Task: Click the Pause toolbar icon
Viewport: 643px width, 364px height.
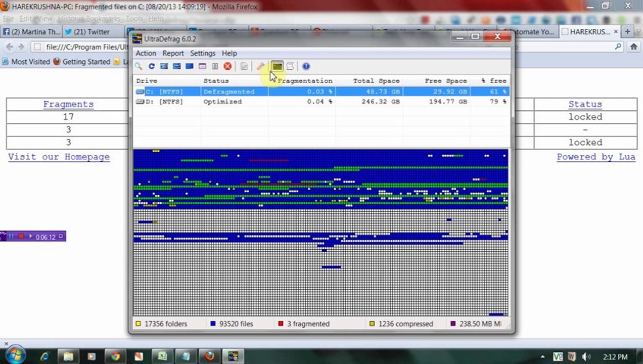Action: click(215, 66)
